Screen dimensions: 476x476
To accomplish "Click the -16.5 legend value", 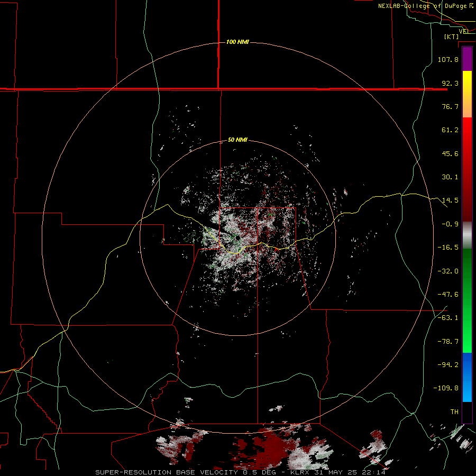I will (448, 248).
